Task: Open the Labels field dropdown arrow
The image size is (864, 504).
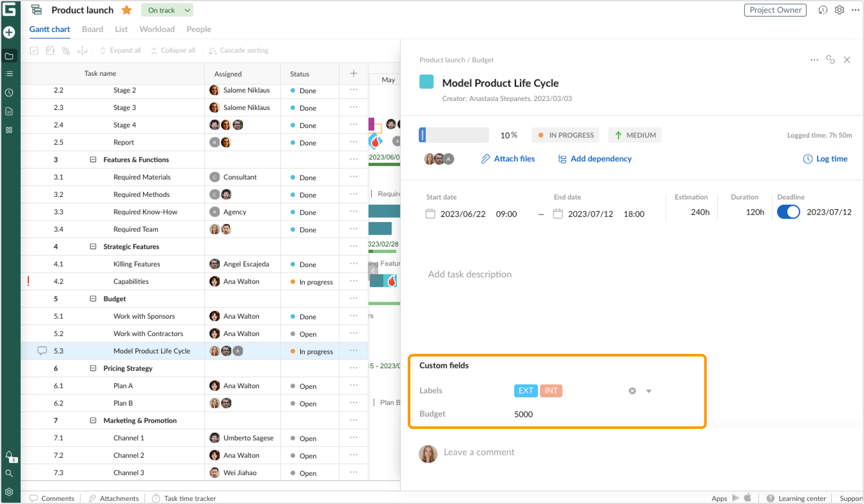Action: (x=649, y=391)
